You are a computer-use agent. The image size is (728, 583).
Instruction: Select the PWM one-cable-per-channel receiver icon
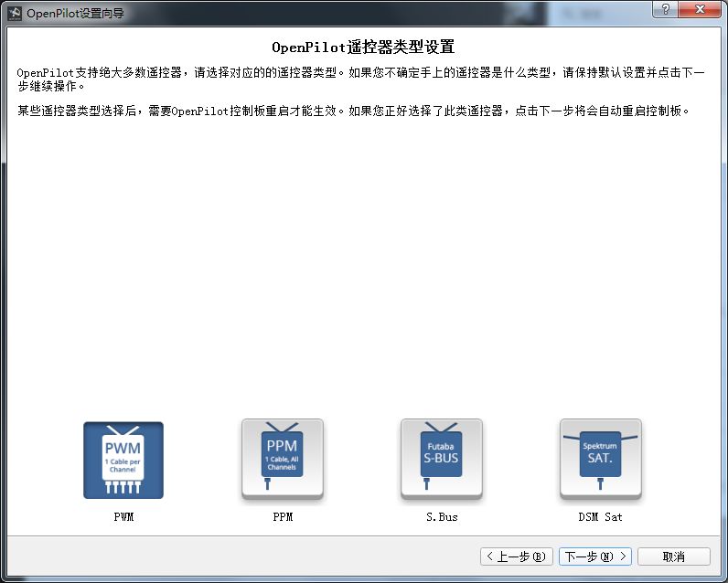click(x=123, y=460)
